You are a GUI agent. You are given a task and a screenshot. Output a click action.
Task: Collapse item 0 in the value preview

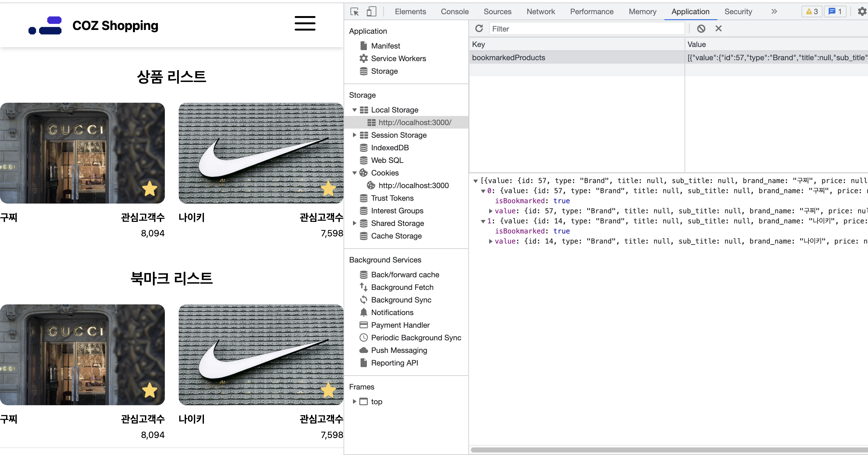tap(483, 191)
